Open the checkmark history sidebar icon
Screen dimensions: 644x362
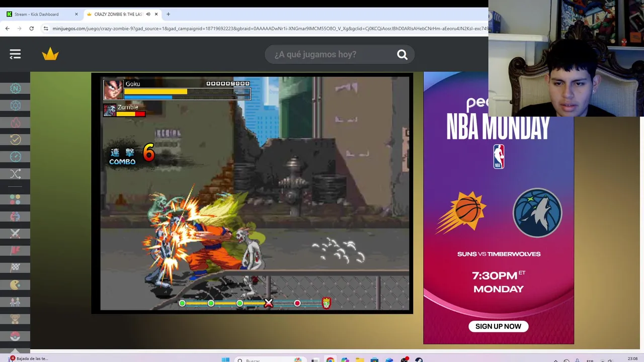pyautogui.click(x=16, y=140)
